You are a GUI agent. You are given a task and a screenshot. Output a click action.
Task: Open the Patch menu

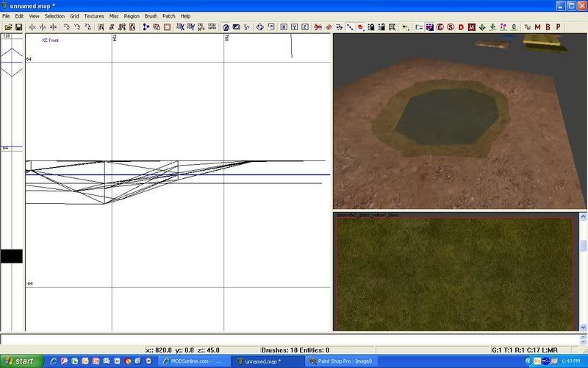(169, 15)
